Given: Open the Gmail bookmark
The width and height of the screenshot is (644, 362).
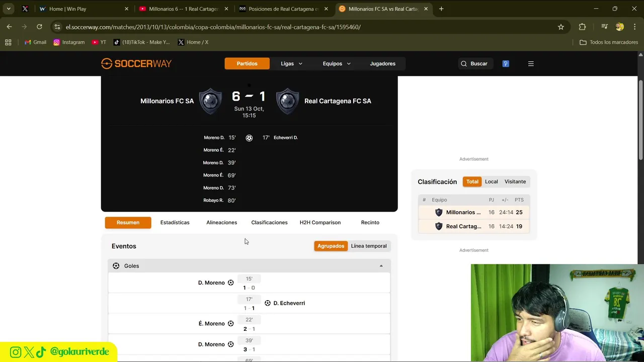Looking at the screenshot, I should [x=35, y=42].
